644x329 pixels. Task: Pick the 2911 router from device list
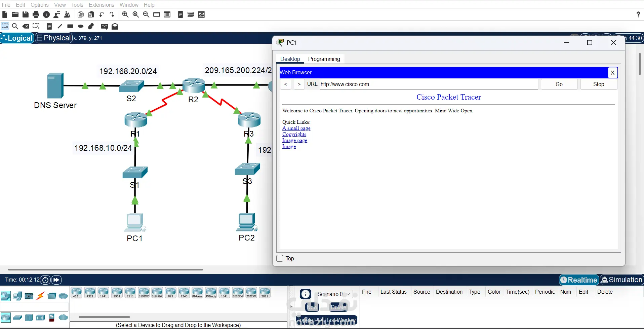130,292
